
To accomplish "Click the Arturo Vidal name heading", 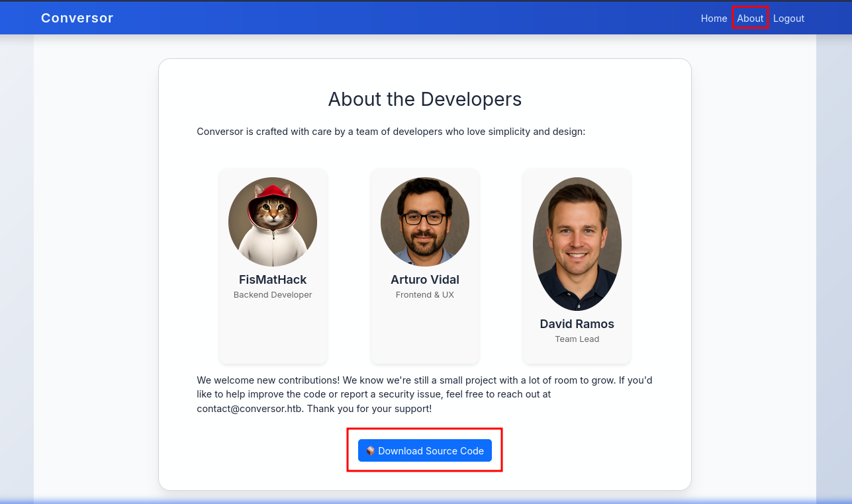I will [425, 280].
